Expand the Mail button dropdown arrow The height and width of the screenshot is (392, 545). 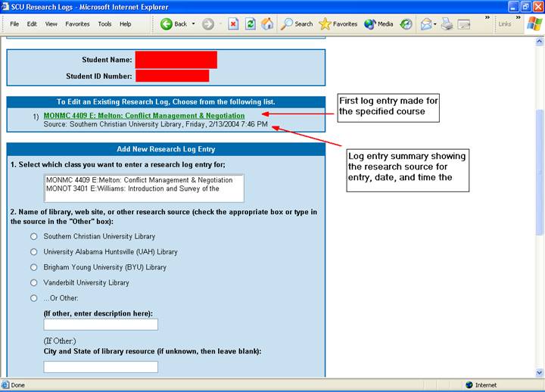436,23
